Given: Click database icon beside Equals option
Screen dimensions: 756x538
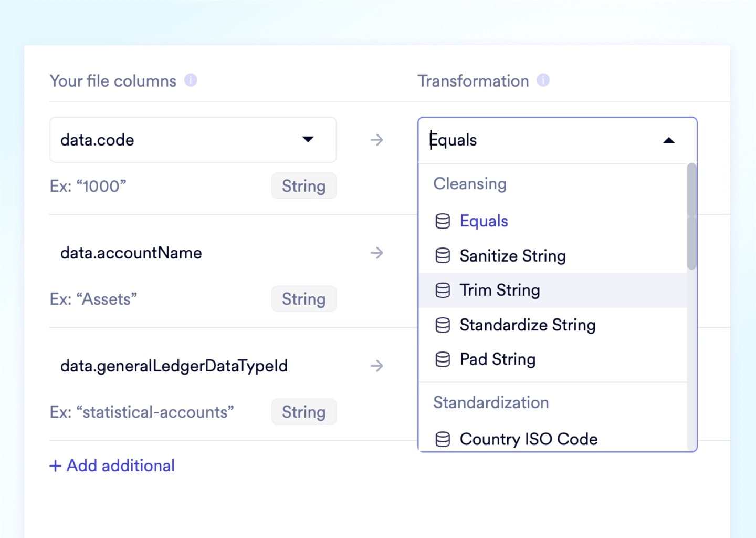Looking at the screenshot, I should click(443, 221).
